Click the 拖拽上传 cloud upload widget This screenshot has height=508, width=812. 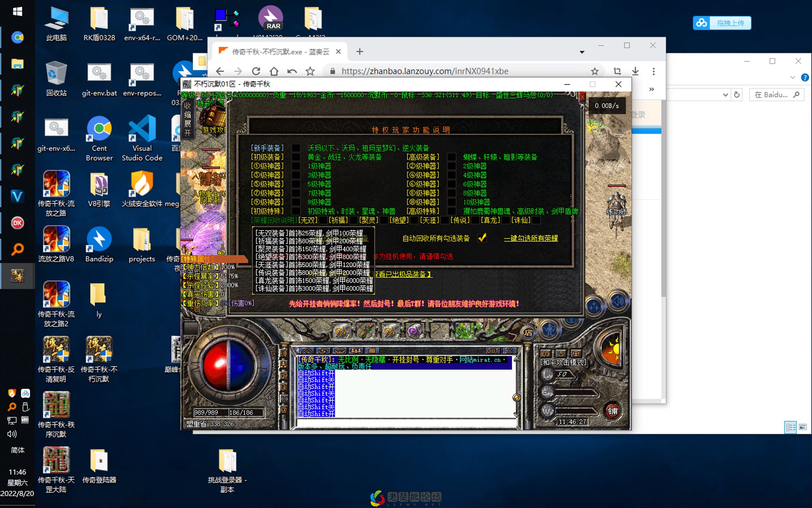722,23
